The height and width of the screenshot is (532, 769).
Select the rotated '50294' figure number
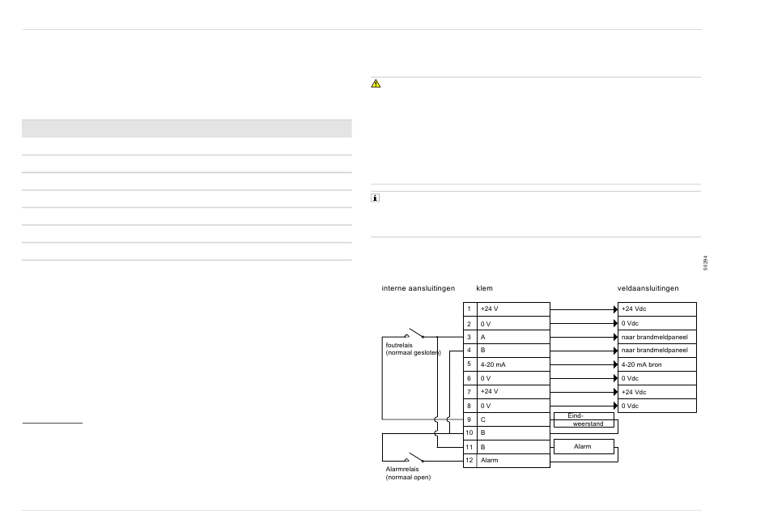click(705, 263)
